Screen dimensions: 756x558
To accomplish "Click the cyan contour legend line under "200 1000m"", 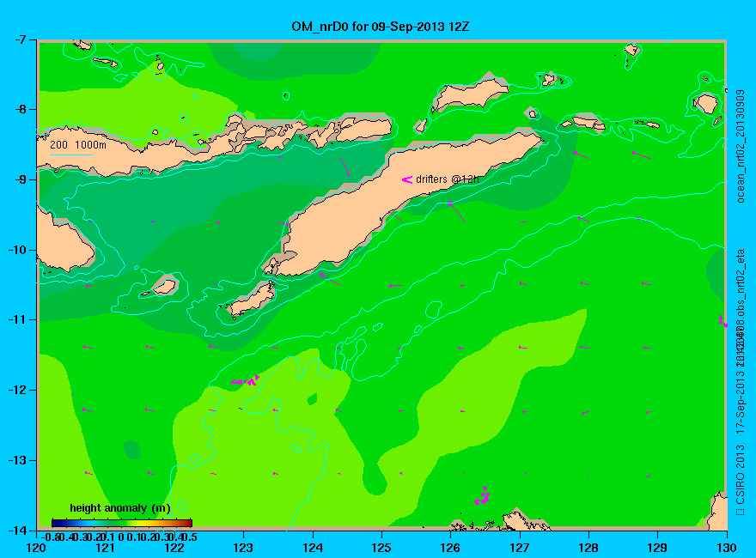I will [70, 155].
